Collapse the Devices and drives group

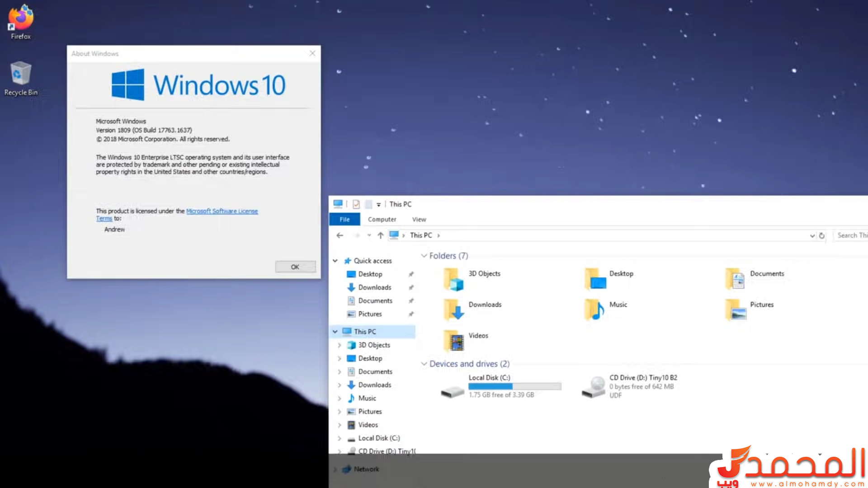tap(424, 364)
